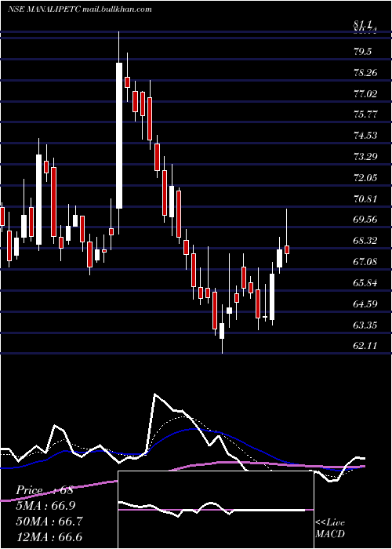392x549 pixels.
Task: Click inside the MACD inset chart box
Action: (216, 510)
